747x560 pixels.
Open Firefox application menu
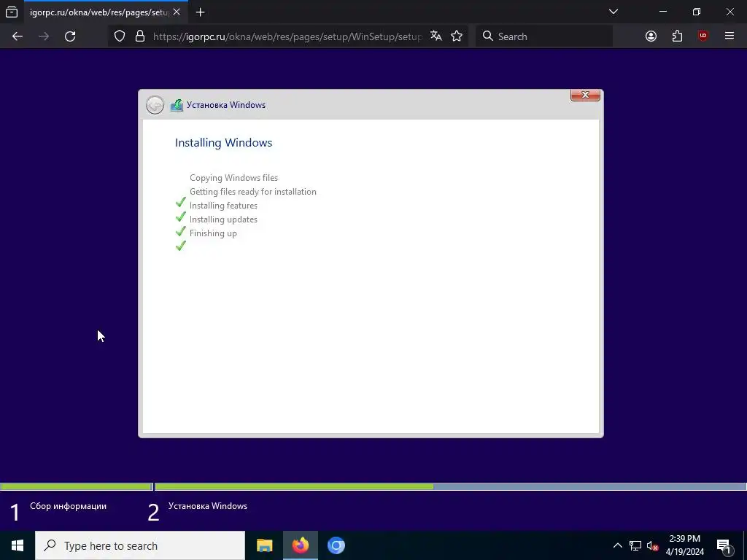(x=729, y=36)
